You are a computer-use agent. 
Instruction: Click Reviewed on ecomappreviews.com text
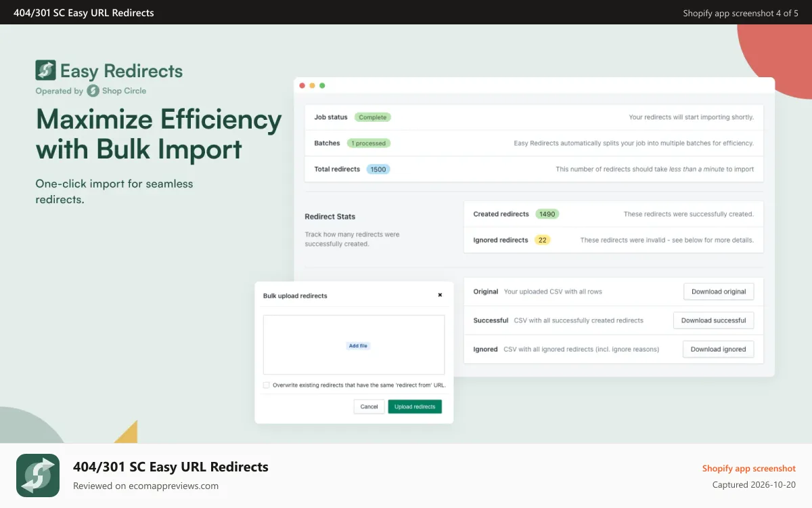coord(145,486)
